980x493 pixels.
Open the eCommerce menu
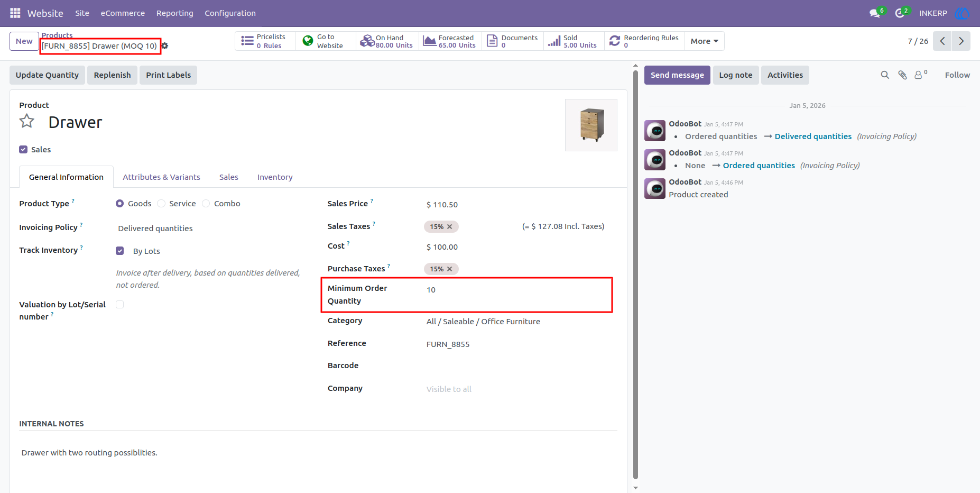(123, 13)
